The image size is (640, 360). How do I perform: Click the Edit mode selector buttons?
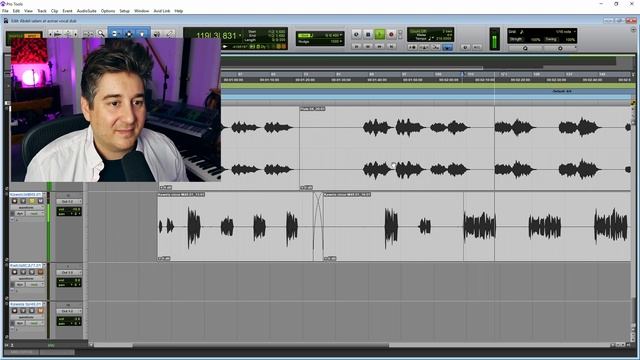(x=24, y=36)
